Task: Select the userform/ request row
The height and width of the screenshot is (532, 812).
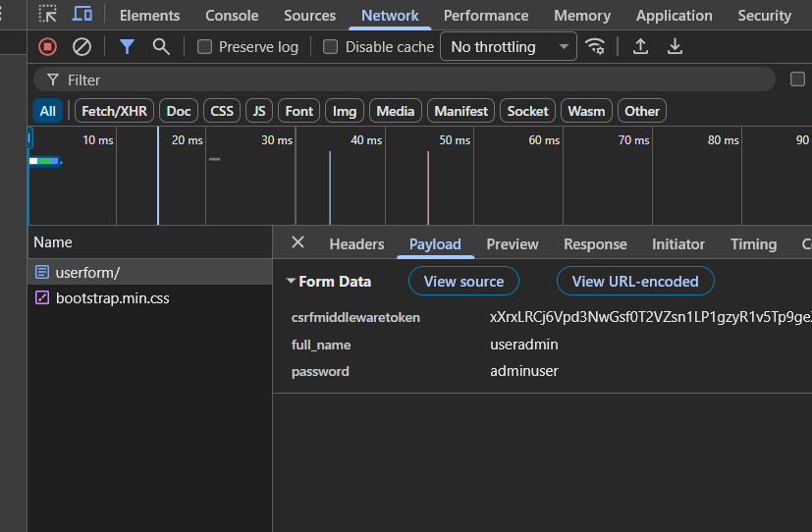Action: [149, 272]
